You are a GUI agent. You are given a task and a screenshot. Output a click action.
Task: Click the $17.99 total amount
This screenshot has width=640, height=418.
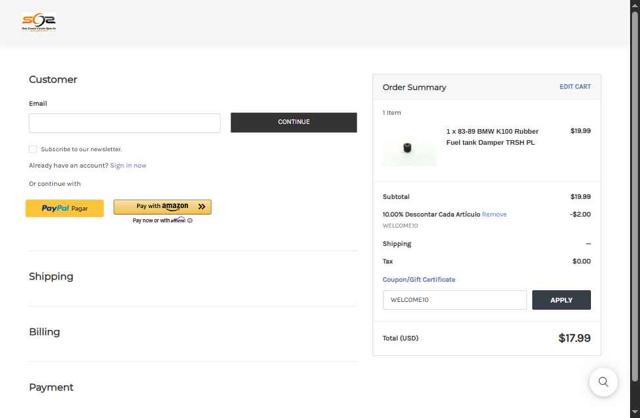574,338
